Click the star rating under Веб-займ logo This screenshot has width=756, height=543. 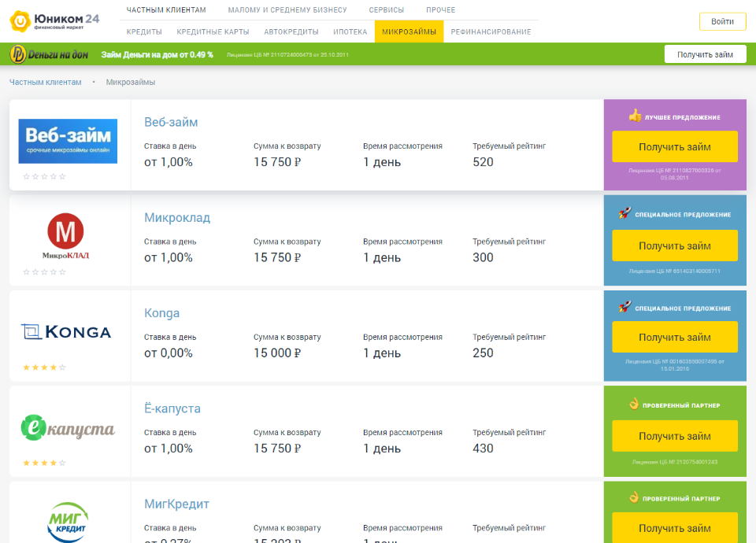[44, 176]
